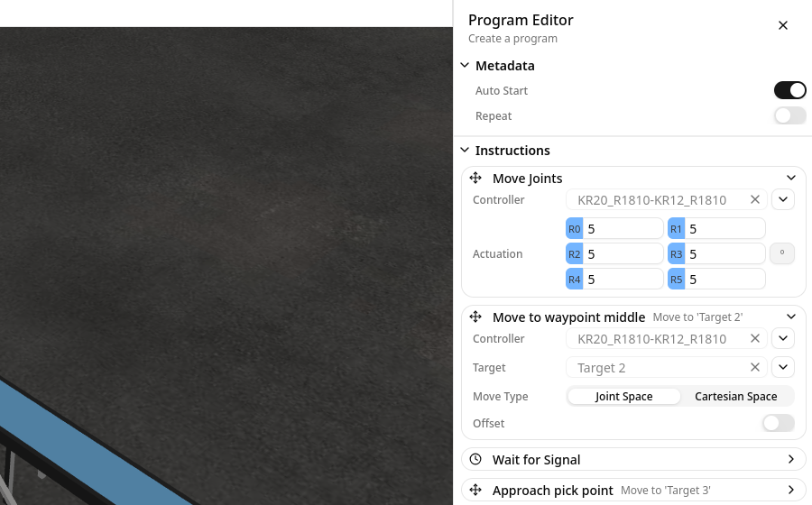The height and width of the screenshot is (505, 812).
Task: Expand the Approach pick point instruction
Action: pos(791,491)
